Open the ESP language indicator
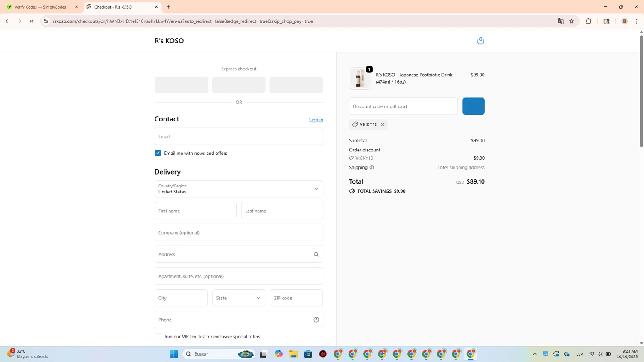The height and width of the screenshot is (362, 644). (x=580, y=354)
